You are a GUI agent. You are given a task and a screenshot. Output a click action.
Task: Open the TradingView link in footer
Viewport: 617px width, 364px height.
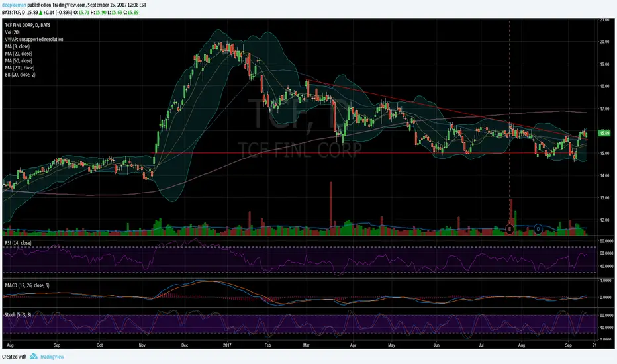[52, 357]
